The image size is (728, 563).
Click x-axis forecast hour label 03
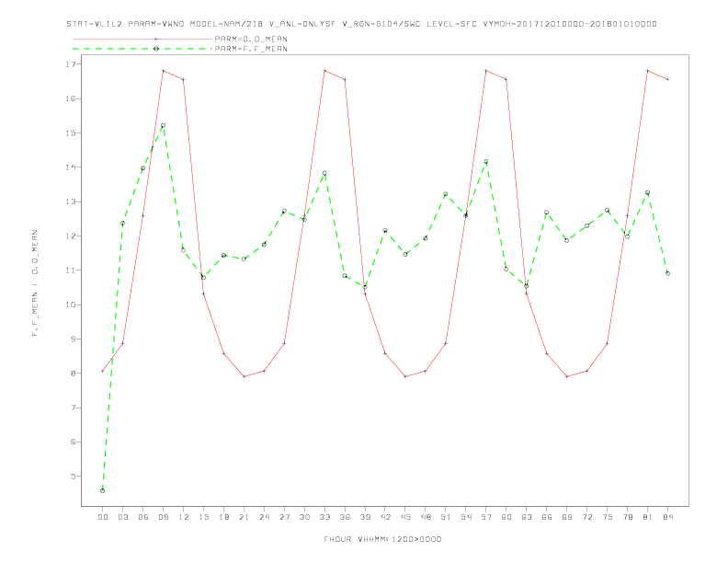click(x=122, y=517)
